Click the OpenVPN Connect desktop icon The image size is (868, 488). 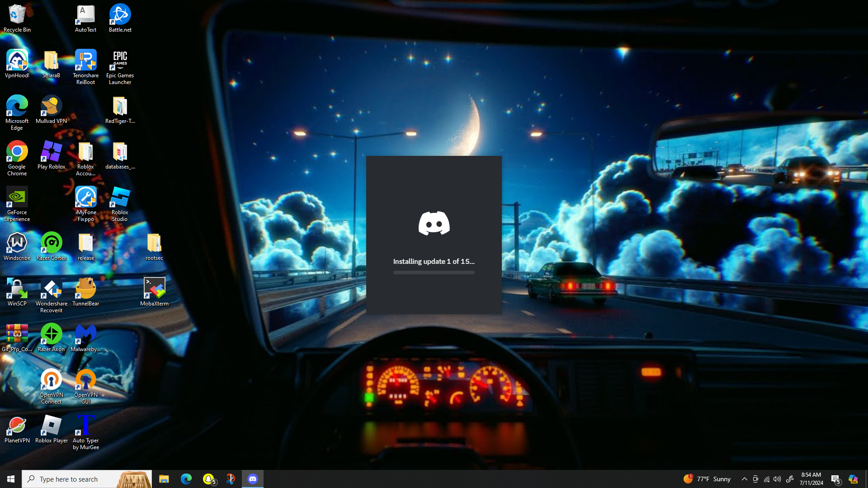coord(51,385)
